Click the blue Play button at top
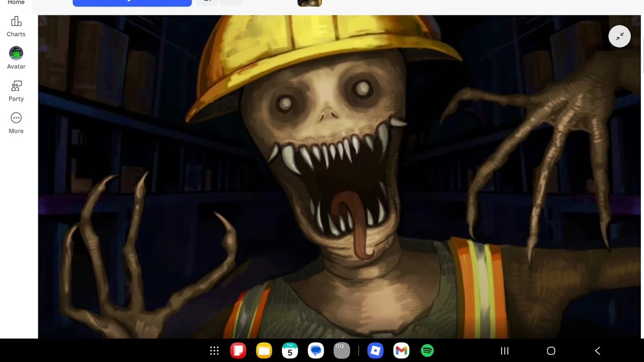 point(132,3)
